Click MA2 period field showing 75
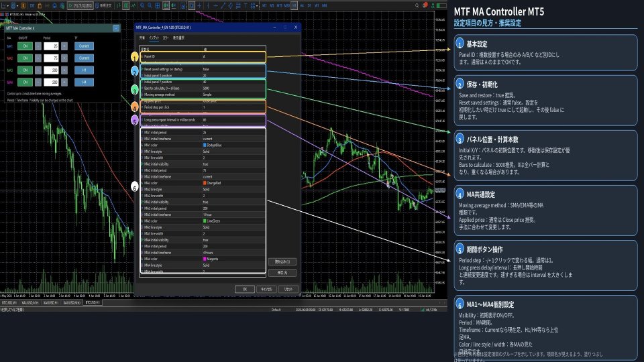The width and height of the screenshot is (644, 362). (x=51, y=58)
